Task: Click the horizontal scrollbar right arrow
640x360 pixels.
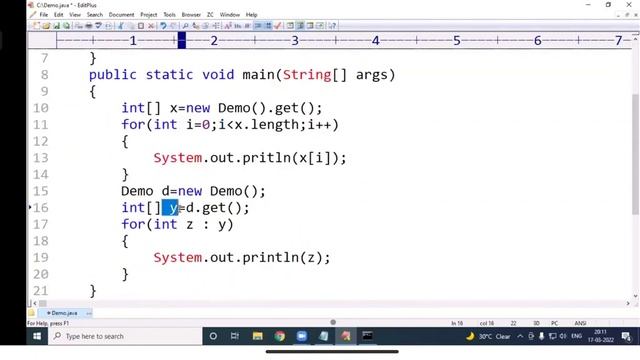Action: click(x=628, y=303)
